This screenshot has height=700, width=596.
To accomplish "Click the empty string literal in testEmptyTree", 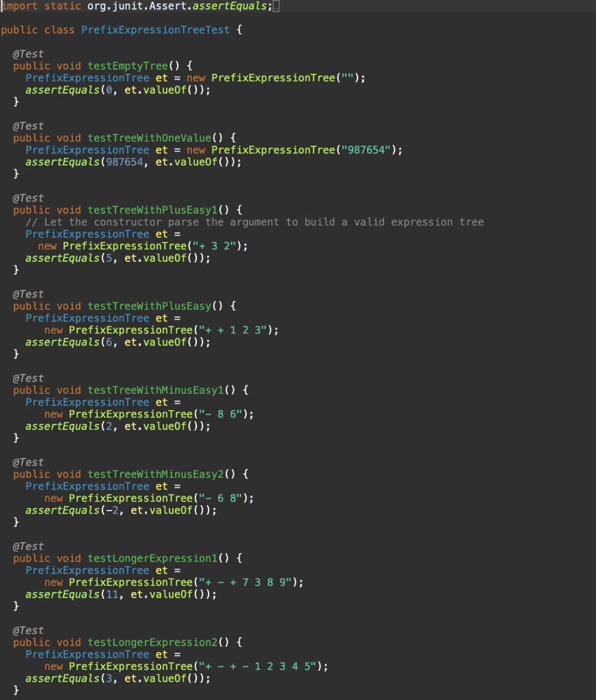I will pyautogui.click(x=348, y=78).
